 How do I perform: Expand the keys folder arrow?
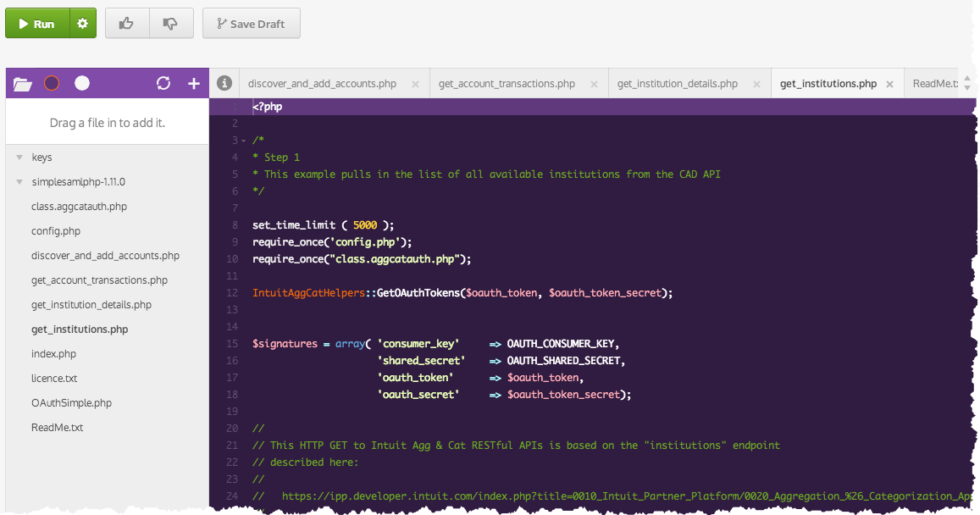pyautogui.click(x=19, y=158)
